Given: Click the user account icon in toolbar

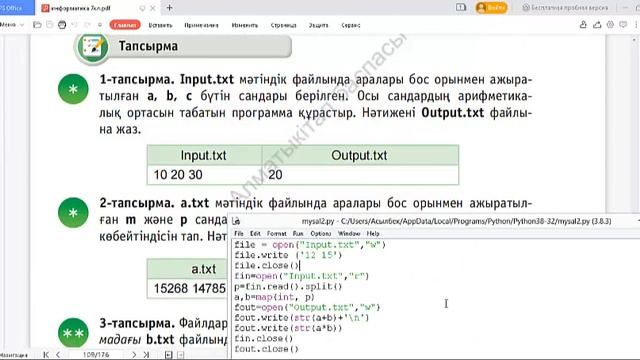Looking at the screenshot, I should [583, 25].
